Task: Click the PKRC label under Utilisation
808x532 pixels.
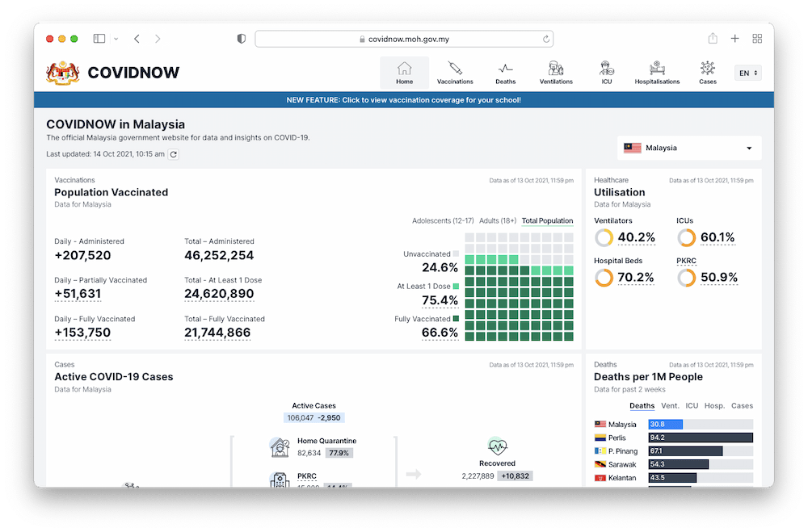Action: (x=686, y=261)
